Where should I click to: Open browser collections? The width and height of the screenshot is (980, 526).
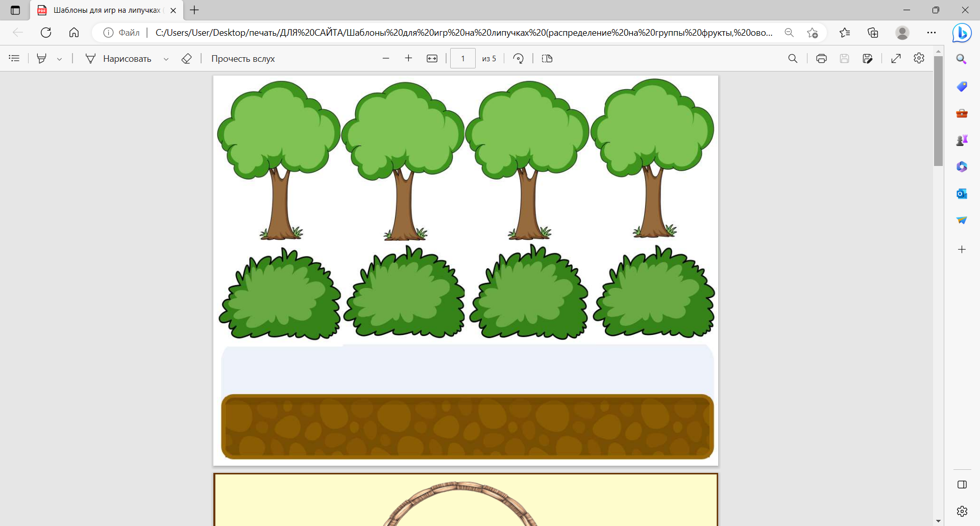(873, 33)
